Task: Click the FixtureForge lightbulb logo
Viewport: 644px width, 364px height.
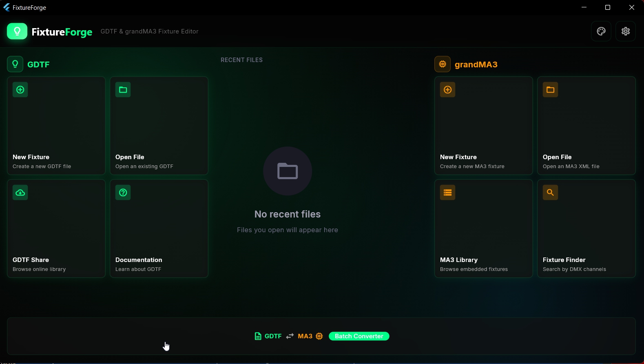Action: coord(17,31)
